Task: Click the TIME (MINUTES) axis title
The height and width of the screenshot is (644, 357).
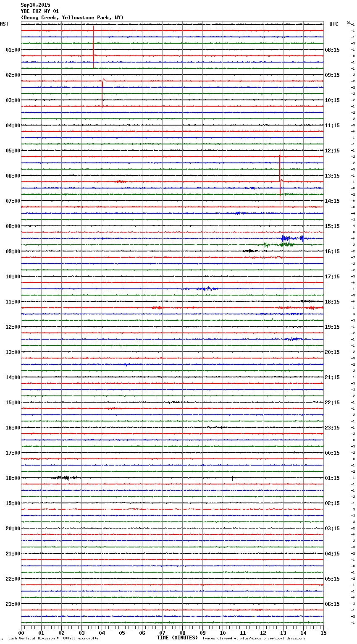Action: 177,638
